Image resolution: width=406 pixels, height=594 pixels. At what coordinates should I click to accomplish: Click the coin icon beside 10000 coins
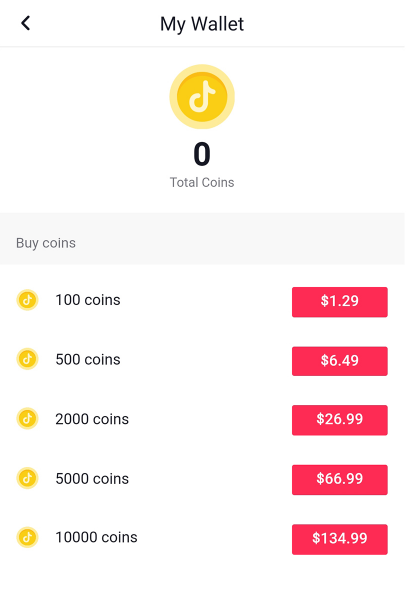27,537
